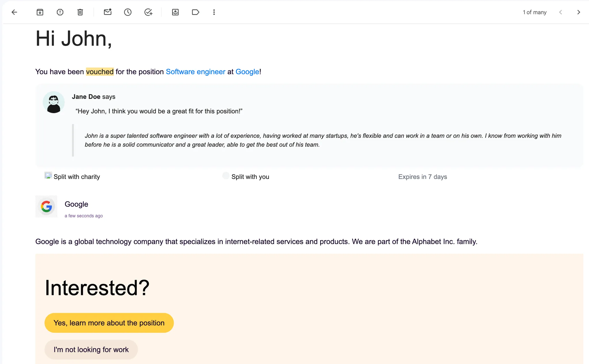Click I'm not looking for work

[x=91, y=350]
